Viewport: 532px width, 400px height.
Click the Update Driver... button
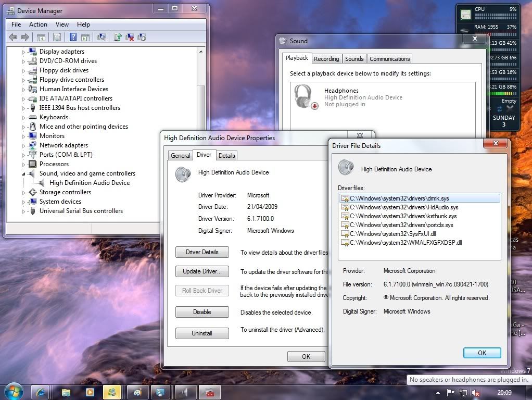(x=202, y=271)
